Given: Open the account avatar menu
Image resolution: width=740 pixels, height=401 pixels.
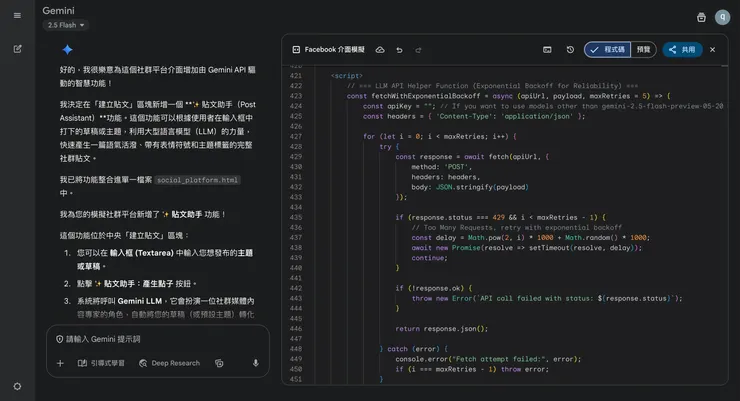Looking at the screenshot, I should pos(722,17).
